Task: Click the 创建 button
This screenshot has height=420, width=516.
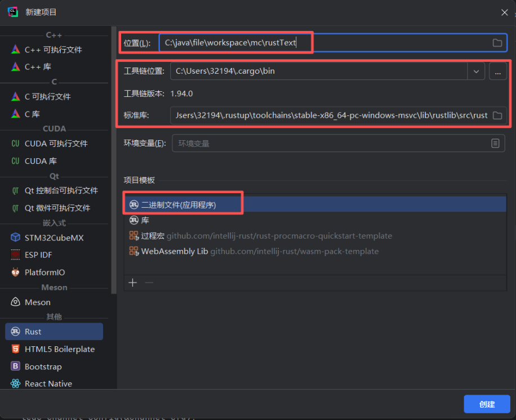Action: [487, 404]
